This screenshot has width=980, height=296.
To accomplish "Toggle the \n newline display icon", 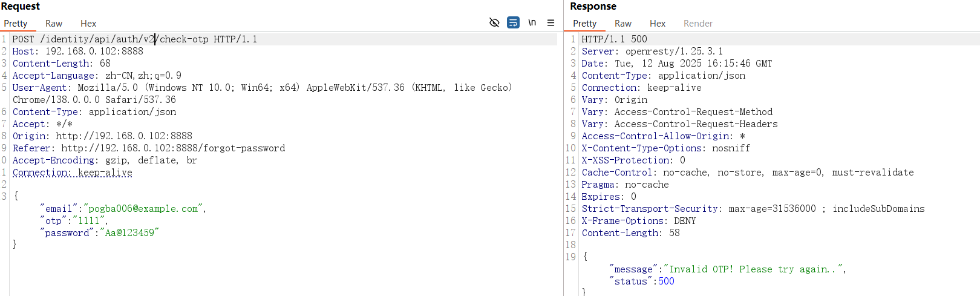I will [532, 23].
